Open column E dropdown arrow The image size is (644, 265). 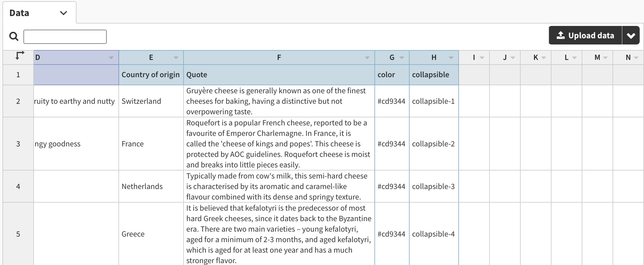[176, 58]
